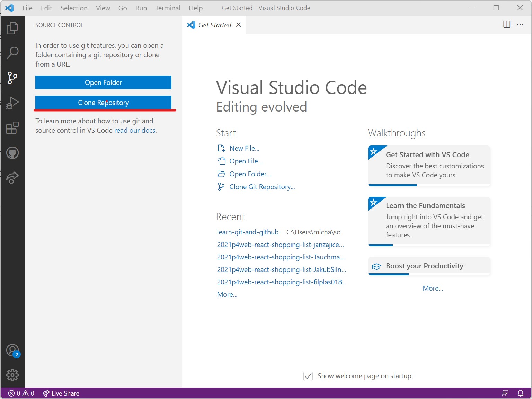This screenshot has height=399, width=532.
Task: Open recent shopping-list-JakubSiln project
Action: click(x=282, y=269)
